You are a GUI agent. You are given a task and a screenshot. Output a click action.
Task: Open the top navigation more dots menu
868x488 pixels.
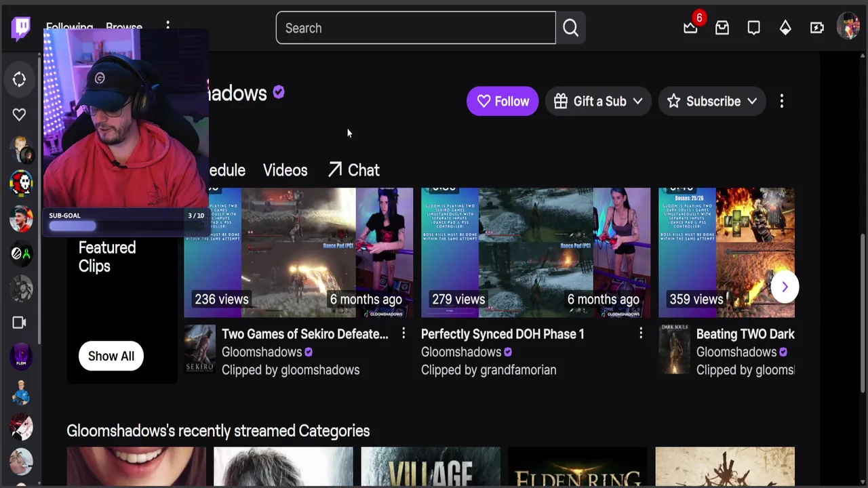coord(167,27)
